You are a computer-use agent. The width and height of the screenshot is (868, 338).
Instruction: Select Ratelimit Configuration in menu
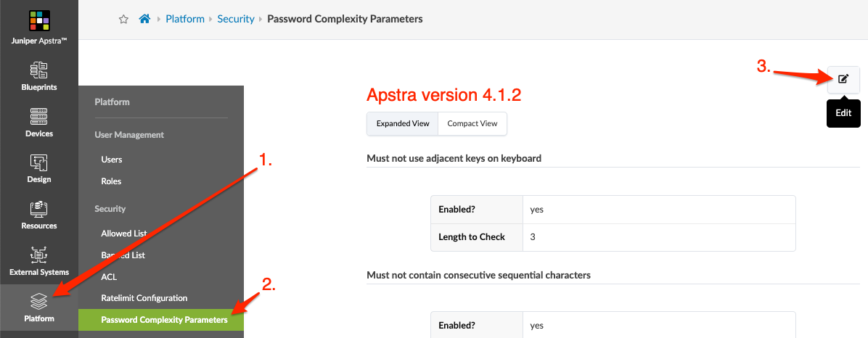[x=144, y=298]
